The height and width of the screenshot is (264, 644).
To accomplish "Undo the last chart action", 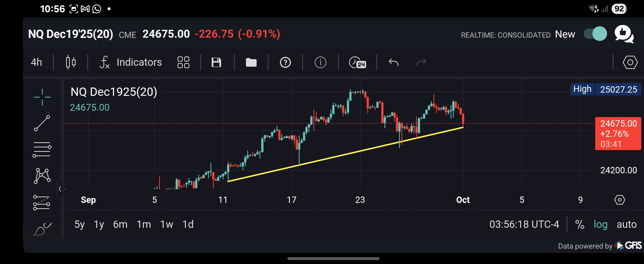I will [x=393, y=62].
